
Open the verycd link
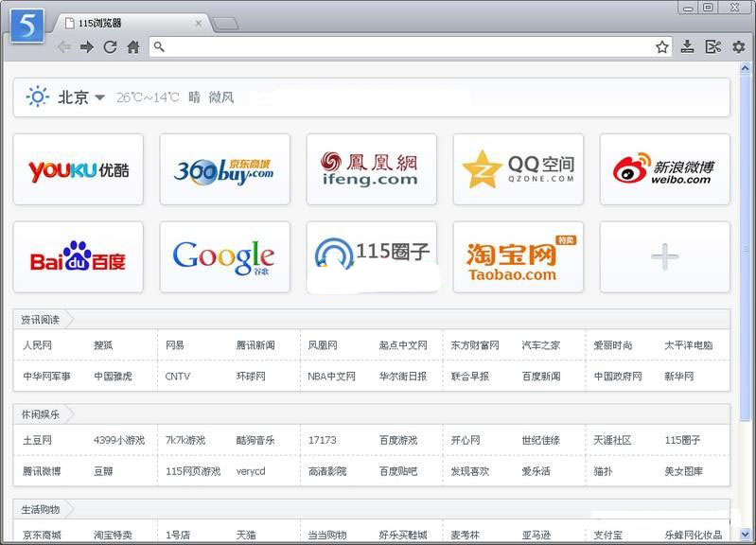(x=251, y=471)
